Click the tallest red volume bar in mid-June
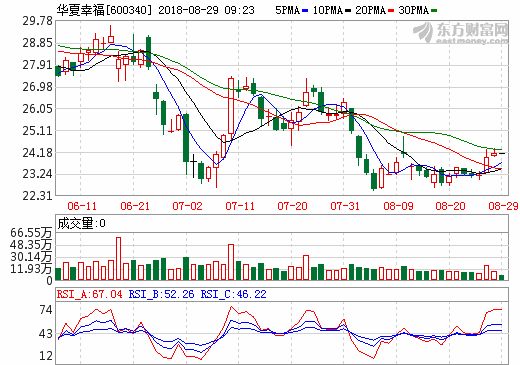The height and width of the screenshot is (365, 520). click(118, 259)
